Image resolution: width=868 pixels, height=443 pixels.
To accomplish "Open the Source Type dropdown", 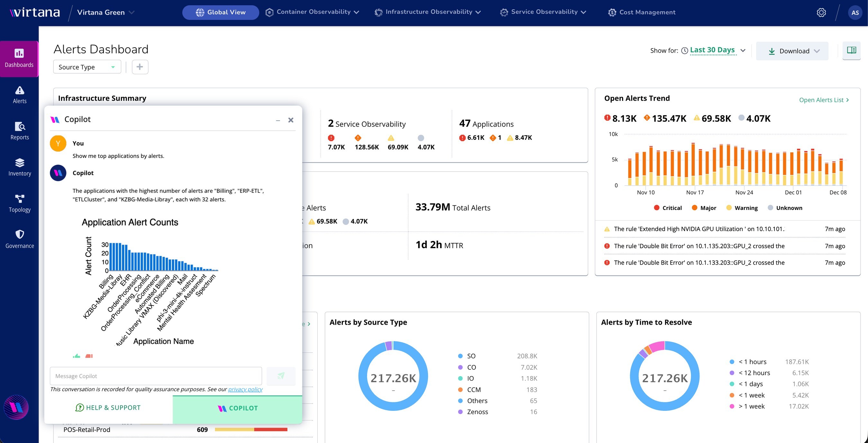I will tap(87, 67).
